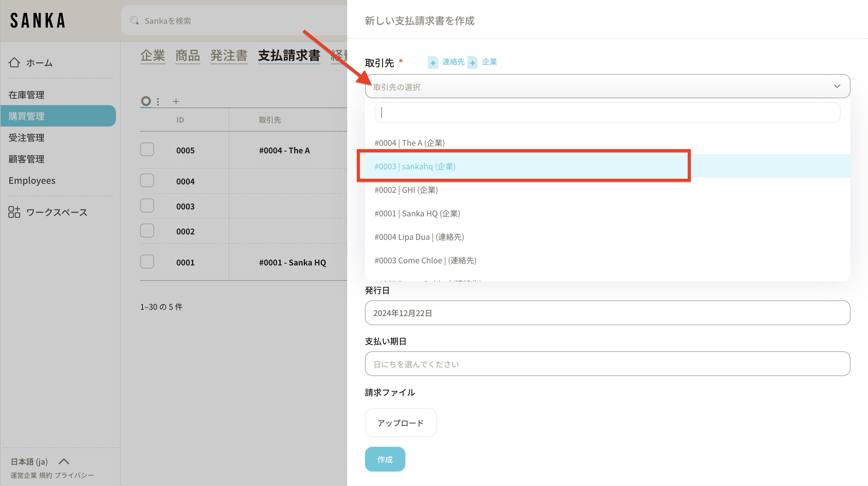This screenshot has width=868, height=486.
Task: Select #0004 Lipa Dua (連絡先) option
Action: 419,237
